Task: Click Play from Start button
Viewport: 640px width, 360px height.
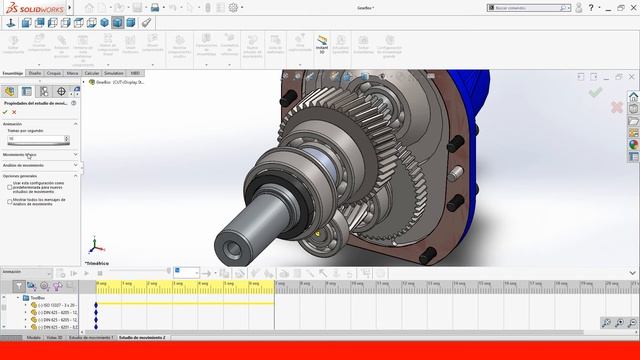Action: 74,273
